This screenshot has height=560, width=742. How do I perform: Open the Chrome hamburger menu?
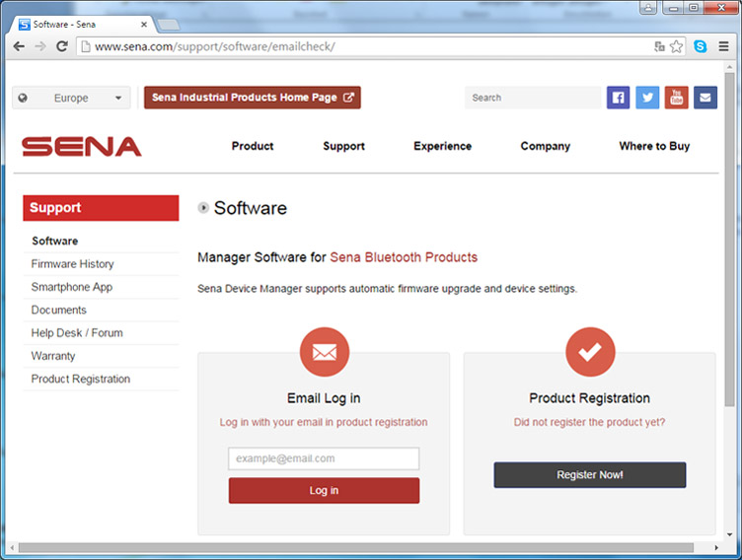[x=723, y=46]
